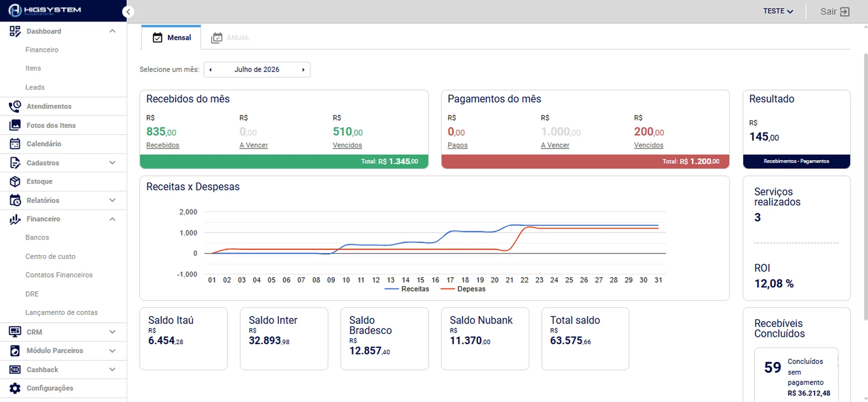
Task: Open the TESTE user dropdown
Action: pos(778,11)
